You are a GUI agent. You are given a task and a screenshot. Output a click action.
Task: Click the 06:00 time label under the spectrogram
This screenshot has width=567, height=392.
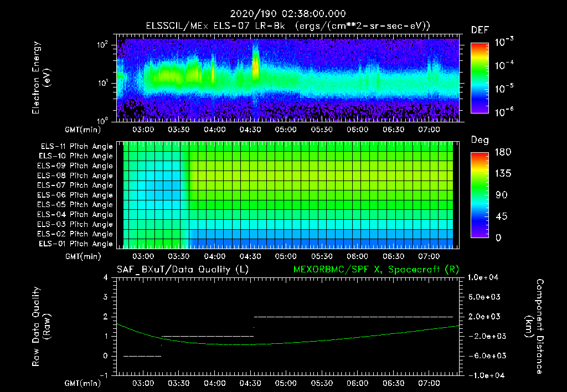[357, 130]
